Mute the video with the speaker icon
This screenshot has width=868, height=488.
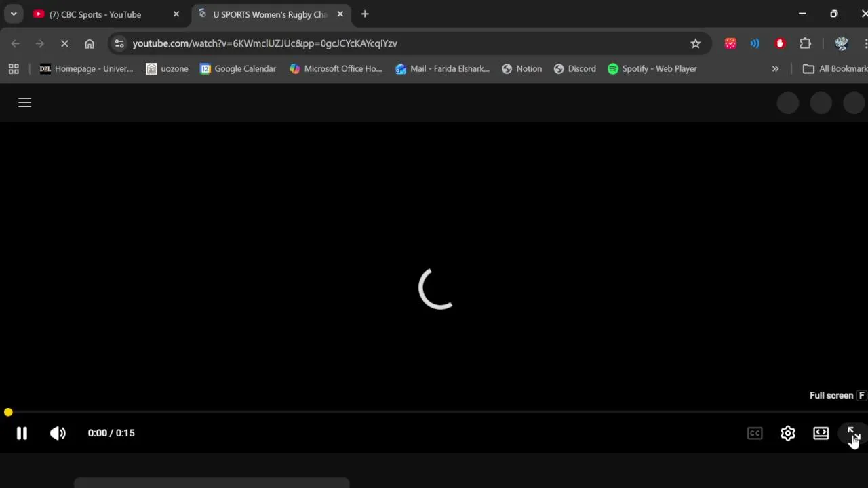(x=58, y=433)
